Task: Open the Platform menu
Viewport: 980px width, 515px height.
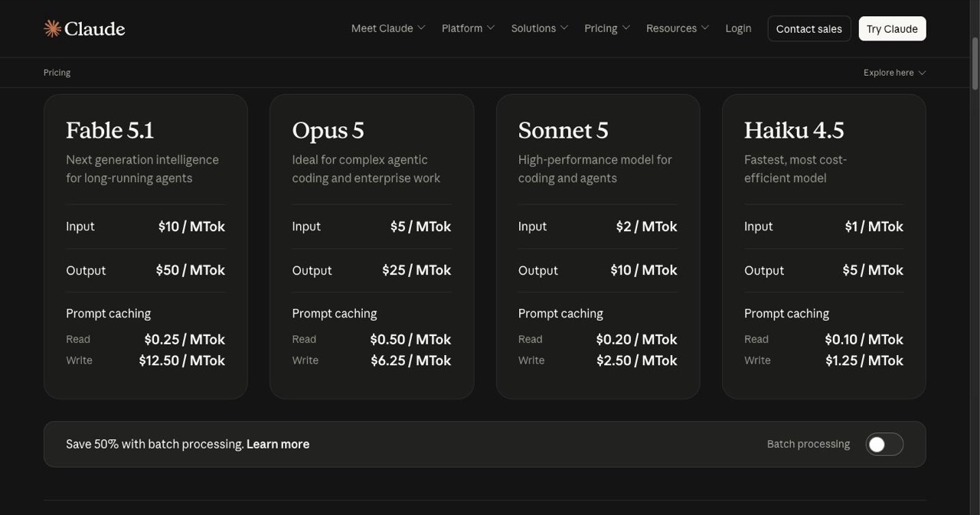Action: click(x=468, y=28)
